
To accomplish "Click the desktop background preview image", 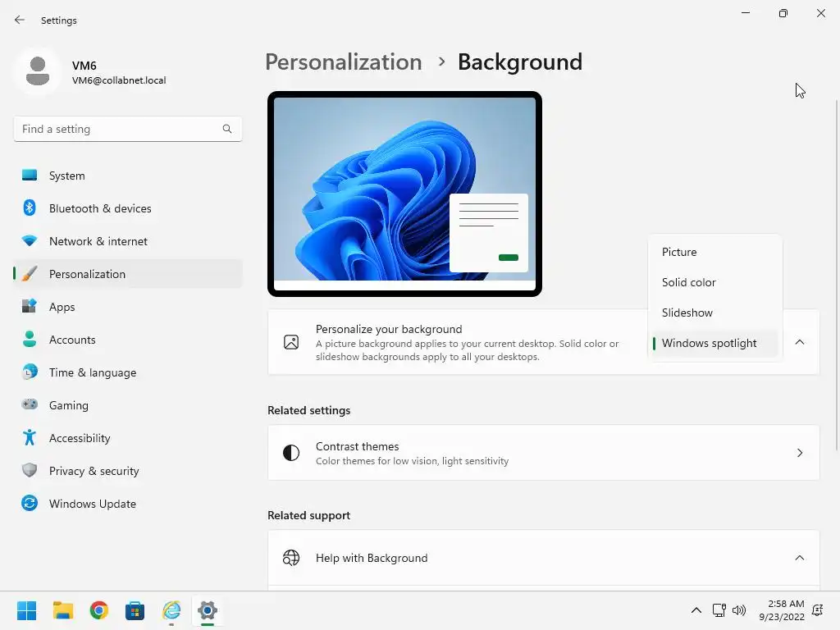I will coord(404,194).
